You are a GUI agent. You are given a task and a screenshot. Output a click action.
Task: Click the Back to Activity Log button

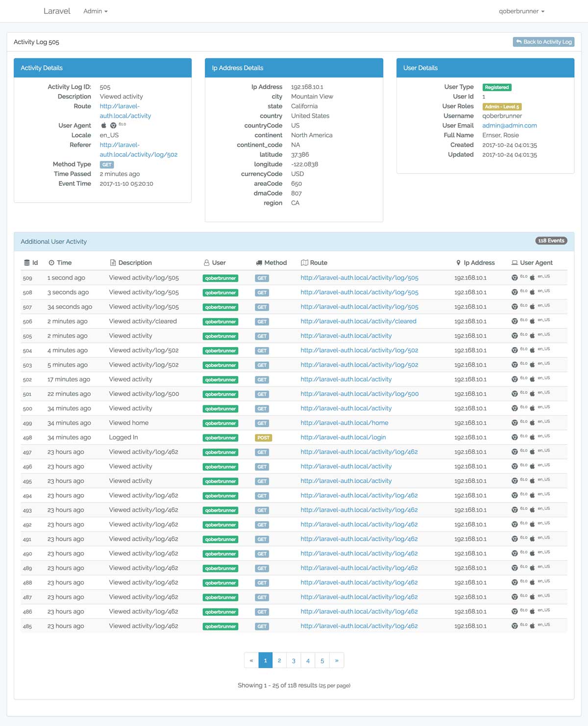543,42
